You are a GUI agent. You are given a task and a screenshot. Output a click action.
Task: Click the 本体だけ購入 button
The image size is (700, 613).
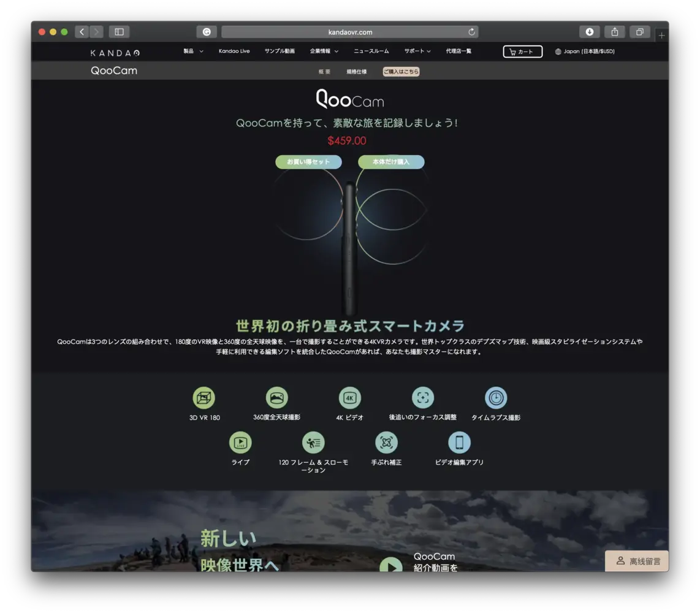point(391,162)
